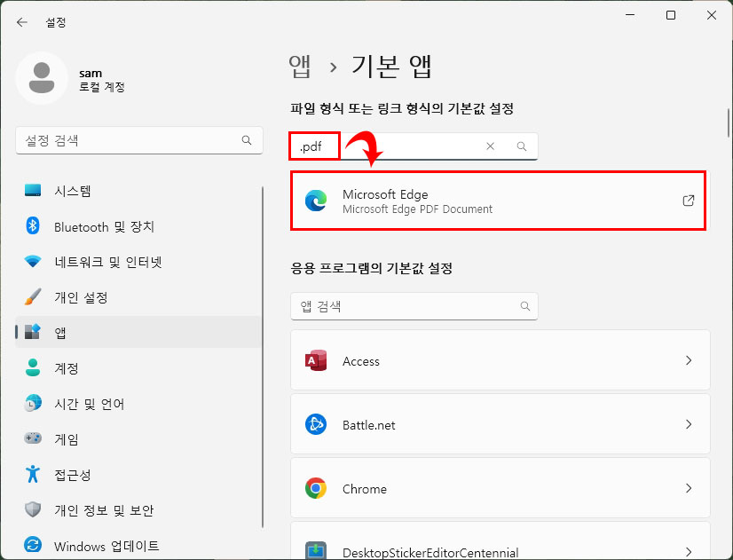Go back using the back arrow

click(x=20, y=22)
